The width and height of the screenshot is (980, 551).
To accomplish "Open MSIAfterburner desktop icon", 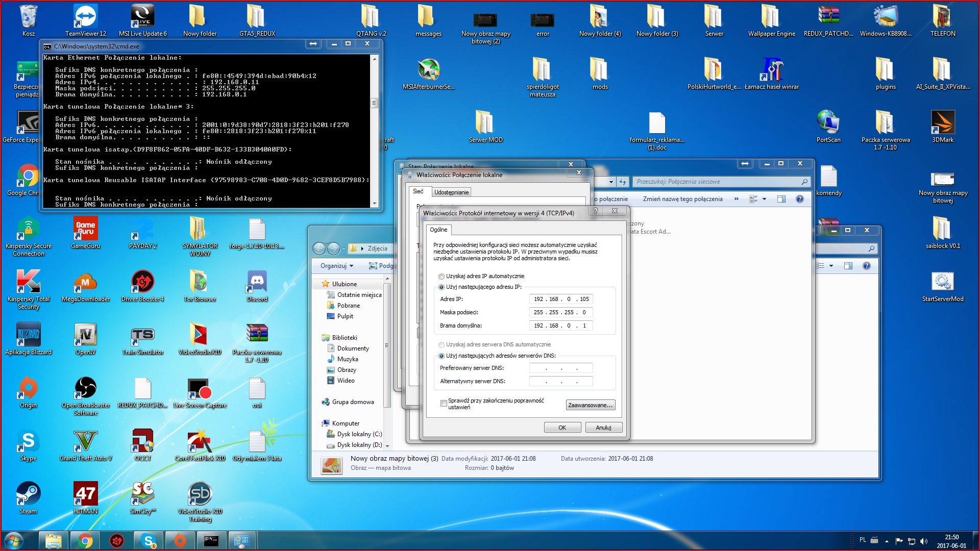I will coord(429,74).
